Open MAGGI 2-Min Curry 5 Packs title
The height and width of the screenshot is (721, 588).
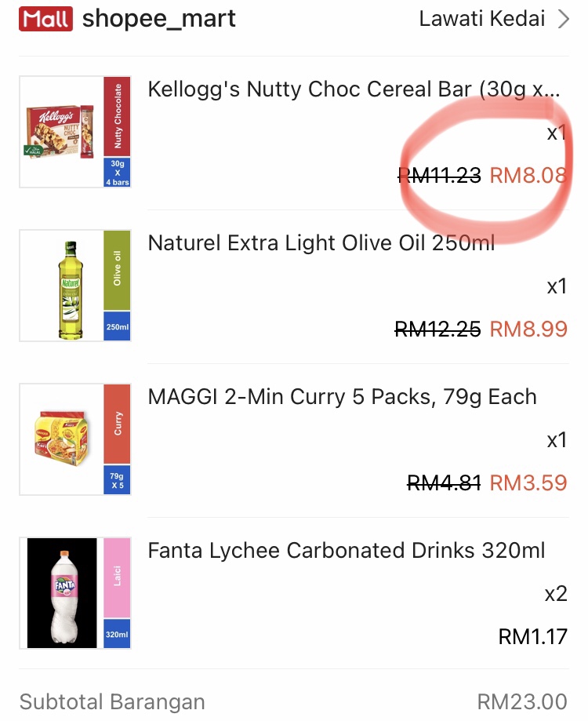343,397
